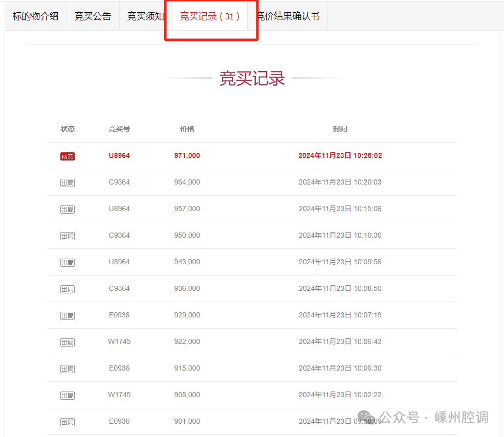Click the red 成交 status badge
504x437 pixels.
68,156
